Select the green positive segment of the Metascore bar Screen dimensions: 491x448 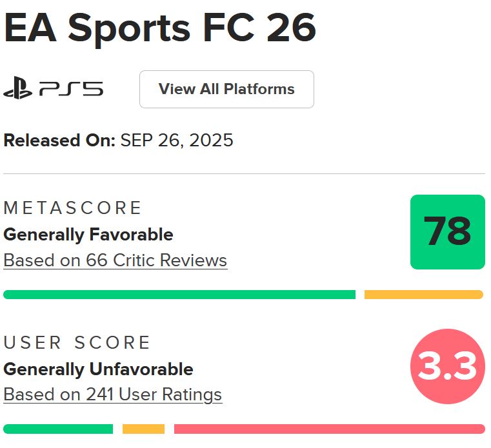(x=179, y=295)
